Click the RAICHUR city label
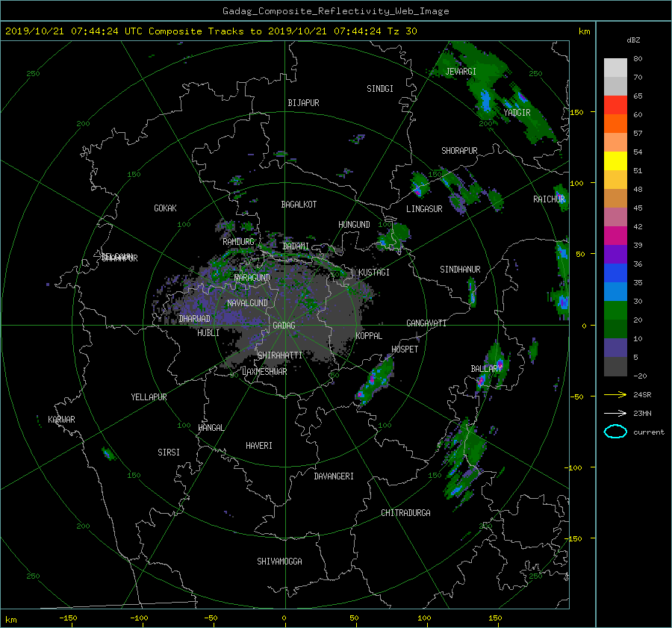This screenshot has width=672, height=628. pos(549,199)
